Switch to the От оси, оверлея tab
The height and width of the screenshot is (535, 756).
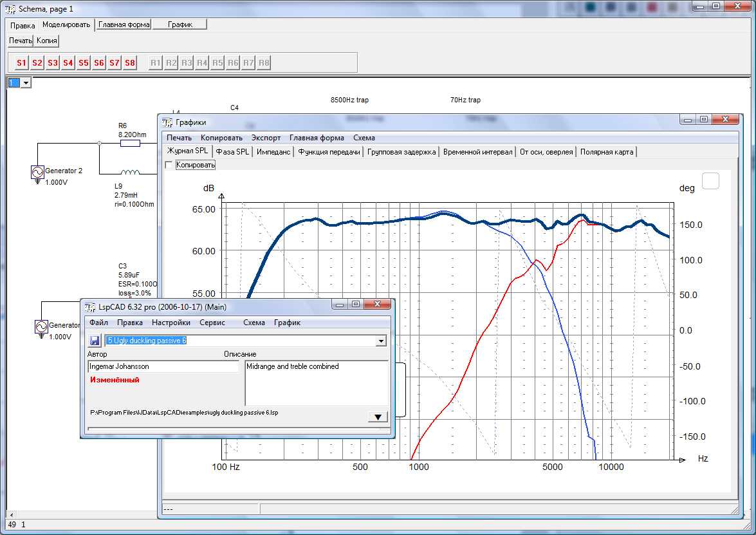pyautogui.click(x=546, y=152)
